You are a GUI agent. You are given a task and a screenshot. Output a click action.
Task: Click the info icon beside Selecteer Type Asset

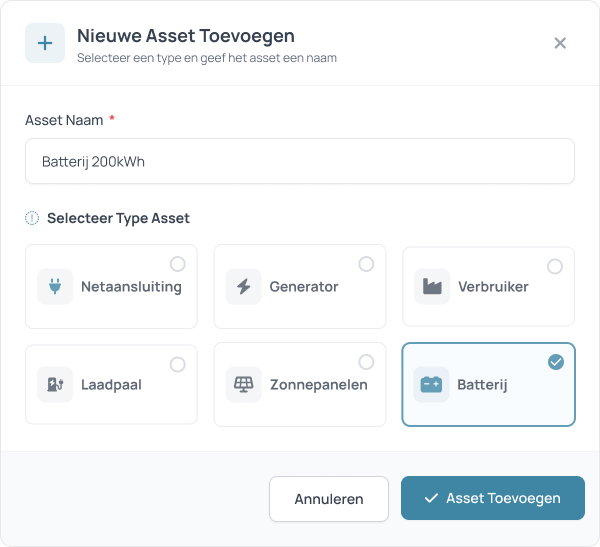[32, 218]
